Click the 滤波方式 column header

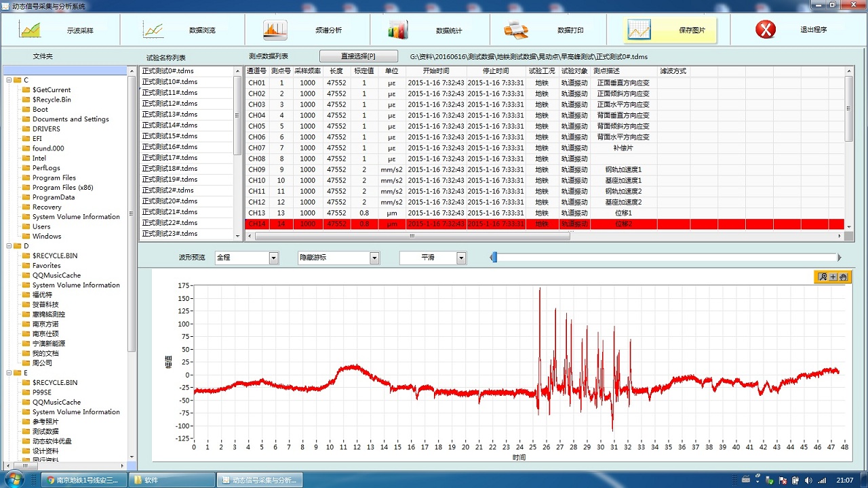[673, 70]
